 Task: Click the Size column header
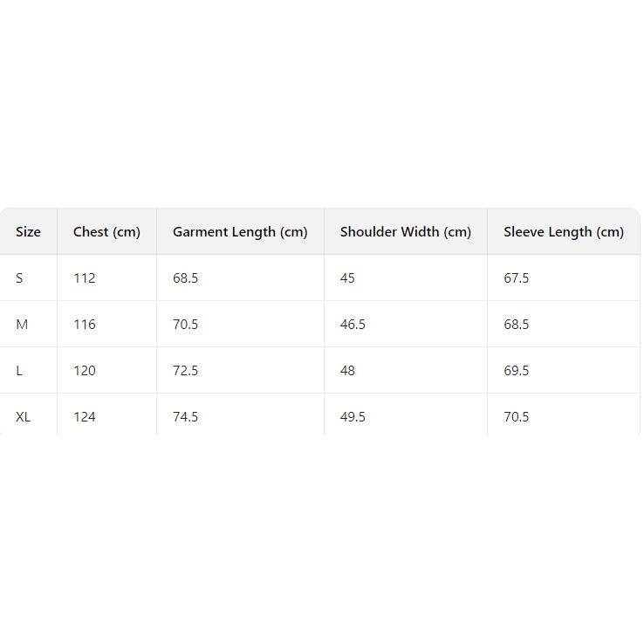point(28,232)
